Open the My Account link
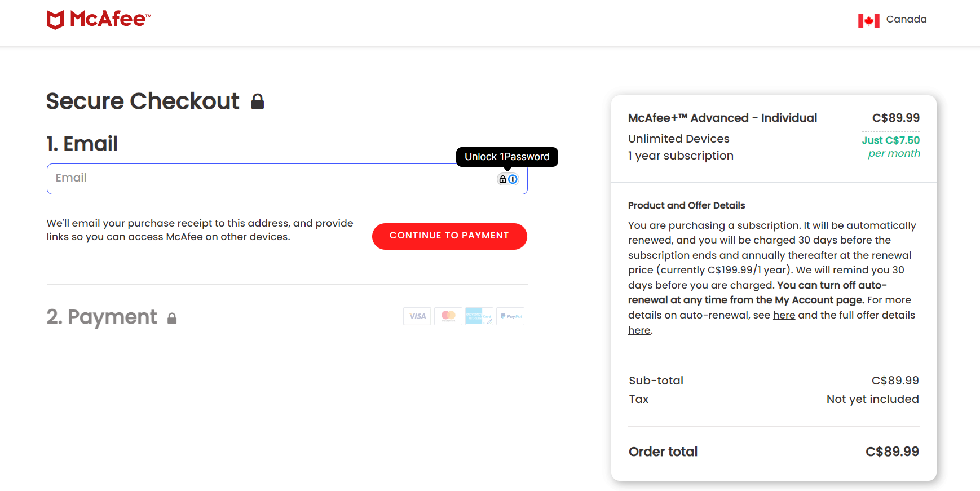 click(x=804, y=300)
